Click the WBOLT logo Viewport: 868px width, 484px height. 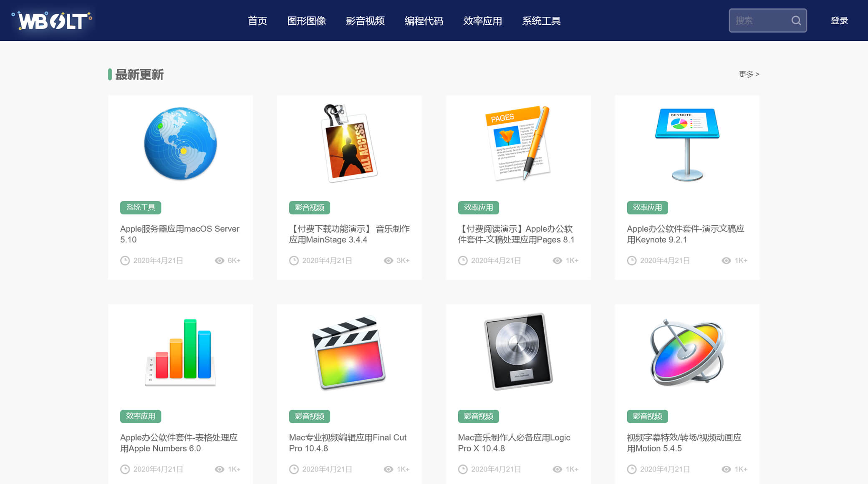pos(52,20)
